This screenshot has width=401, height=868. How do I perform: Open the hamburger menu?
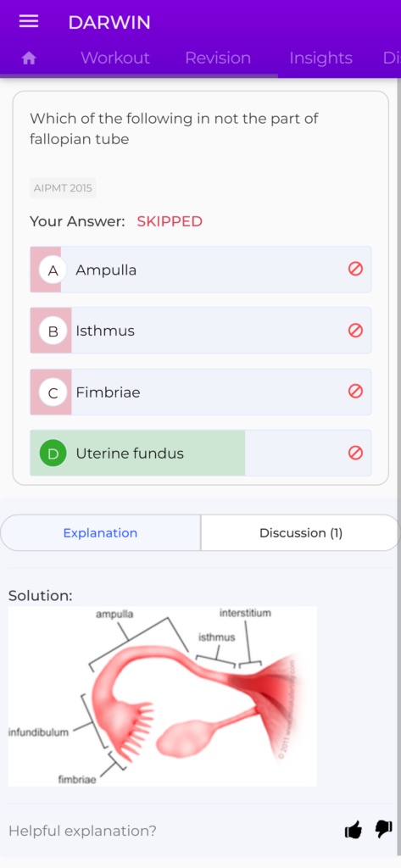coord(29,21)
